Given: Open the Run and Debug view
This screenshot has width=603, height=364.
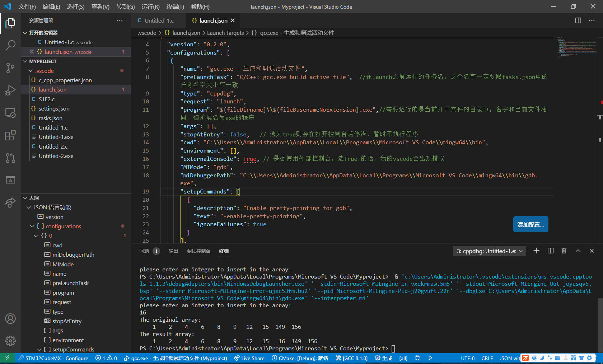Looking at the screenshot, I should tap(10, 90).
